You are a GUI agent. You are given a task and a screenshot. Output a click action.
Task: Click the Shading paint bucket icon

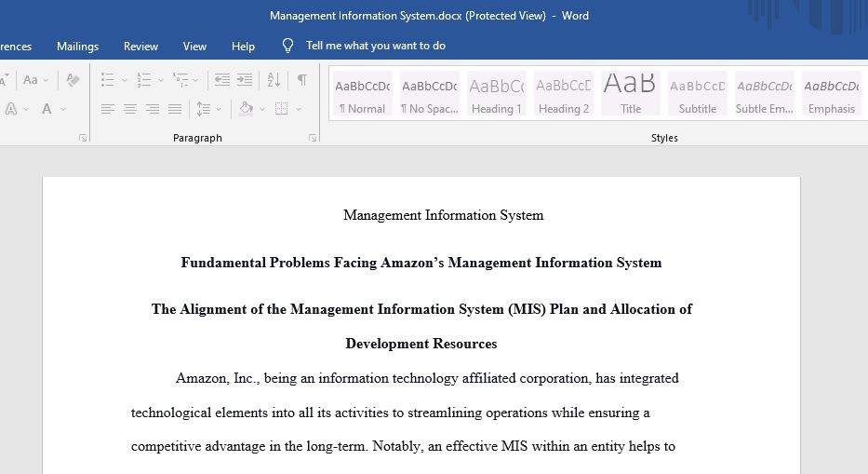click(x=247, y=109)
